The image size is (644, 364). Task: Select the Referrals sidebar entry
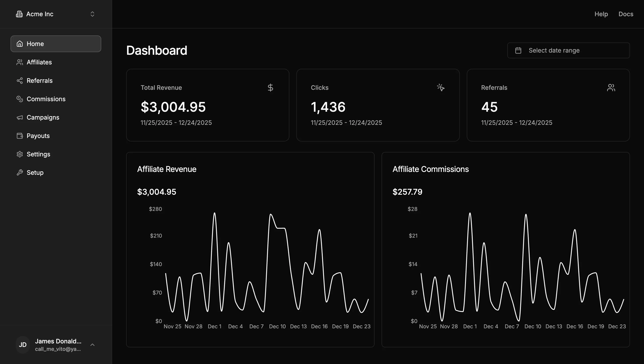(39, 81)
